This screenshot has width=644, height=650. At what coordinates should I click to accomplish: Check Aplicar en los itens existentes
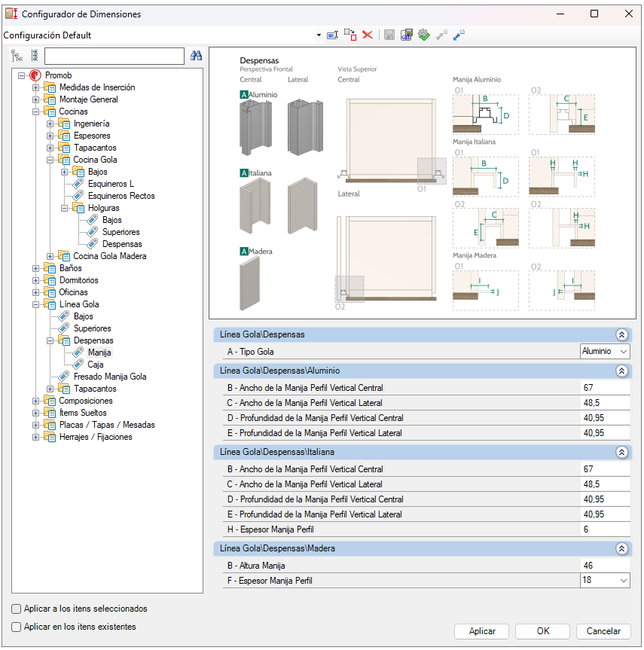(17, 627)
